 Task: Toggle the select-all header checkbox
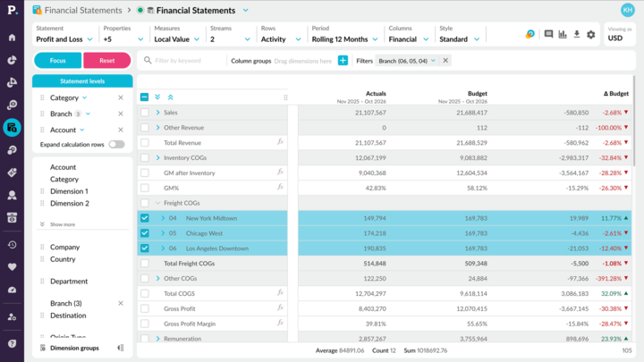(x=144, y=97)
